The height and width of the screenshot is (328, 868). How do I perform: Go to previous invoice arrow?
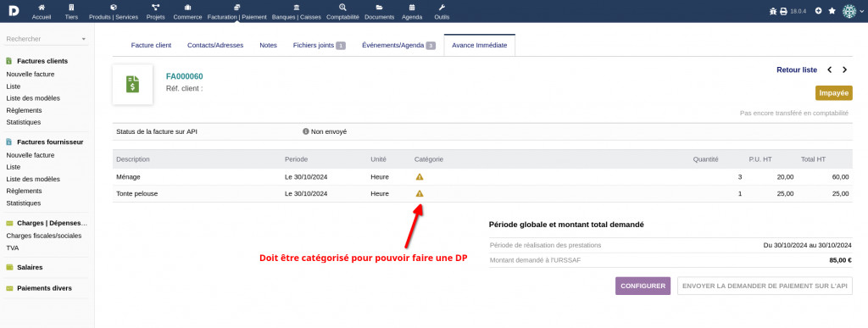[830, 69]
